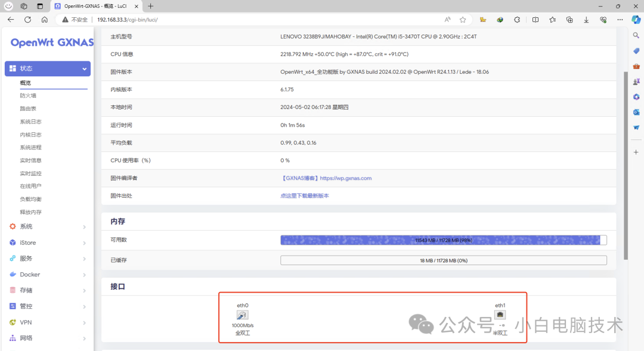Expand the 系统 menu section
644x351 pixels.
point(48,226)
